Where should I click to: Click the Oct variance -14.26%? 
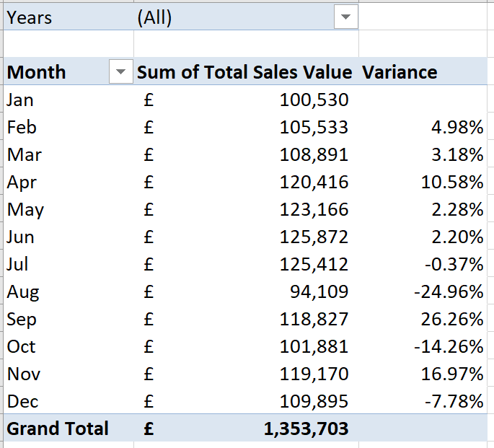449,347
